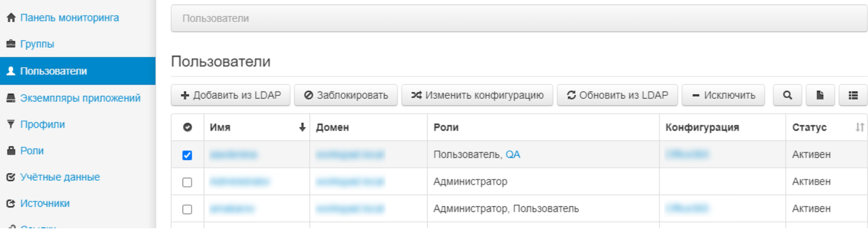Sort the table by Статус column

pyautogui.click(x=859, y=127)
